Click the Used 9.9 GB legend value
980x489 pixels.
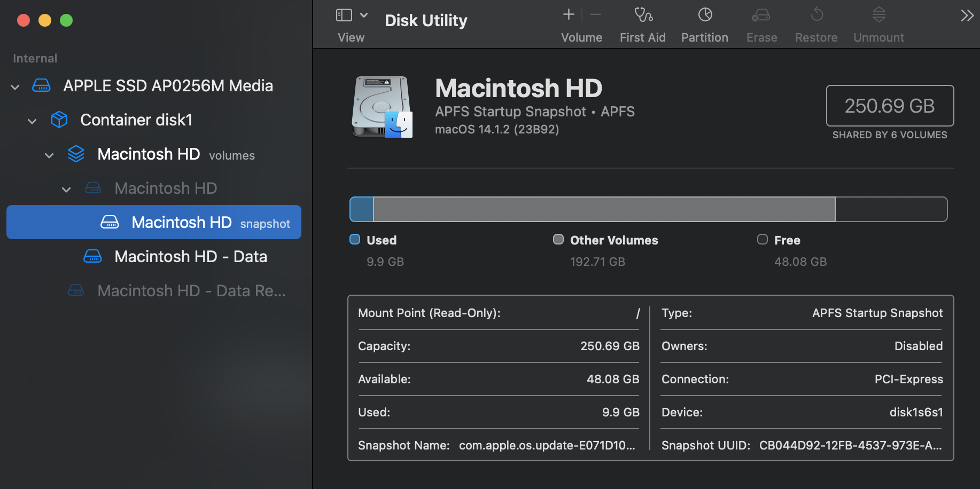click(385, 262)
